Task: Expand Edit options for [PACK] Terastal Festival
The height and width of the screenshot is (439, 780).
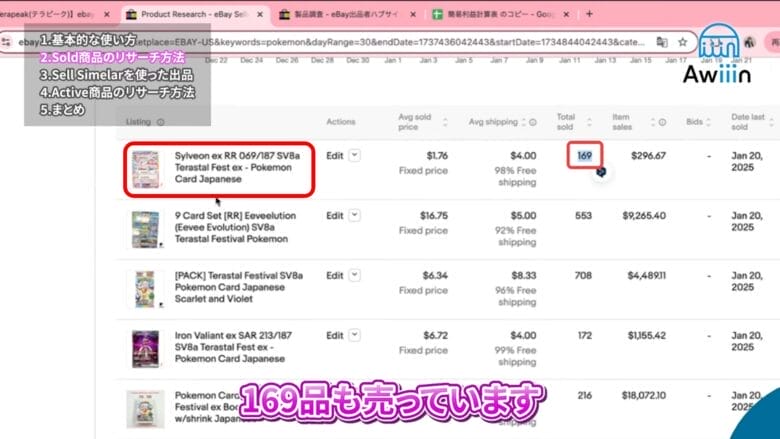Action: coord(354,275)
